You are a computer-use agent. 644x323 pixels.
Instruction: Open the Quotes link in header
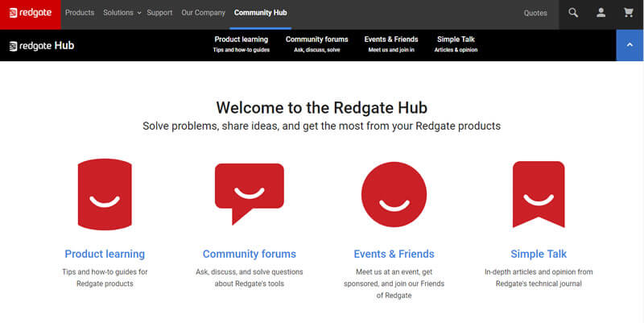tap(535, 13)
